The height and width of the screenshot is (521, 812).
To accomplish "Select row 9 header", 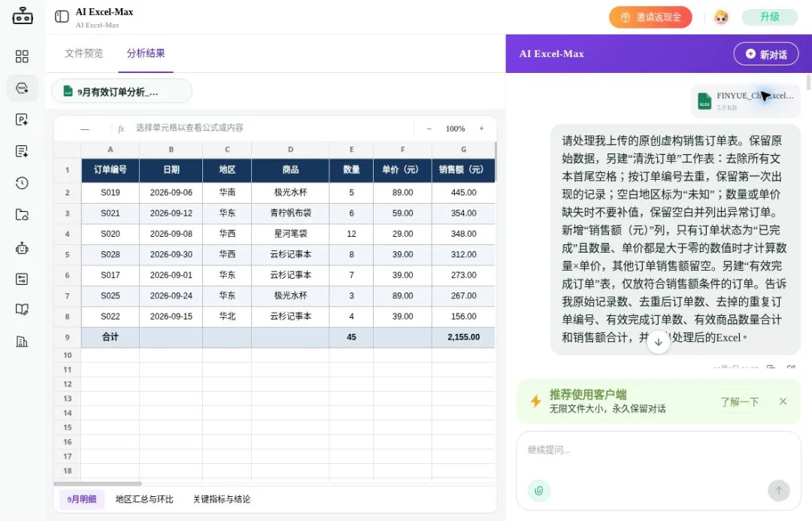I will (68, 337).
